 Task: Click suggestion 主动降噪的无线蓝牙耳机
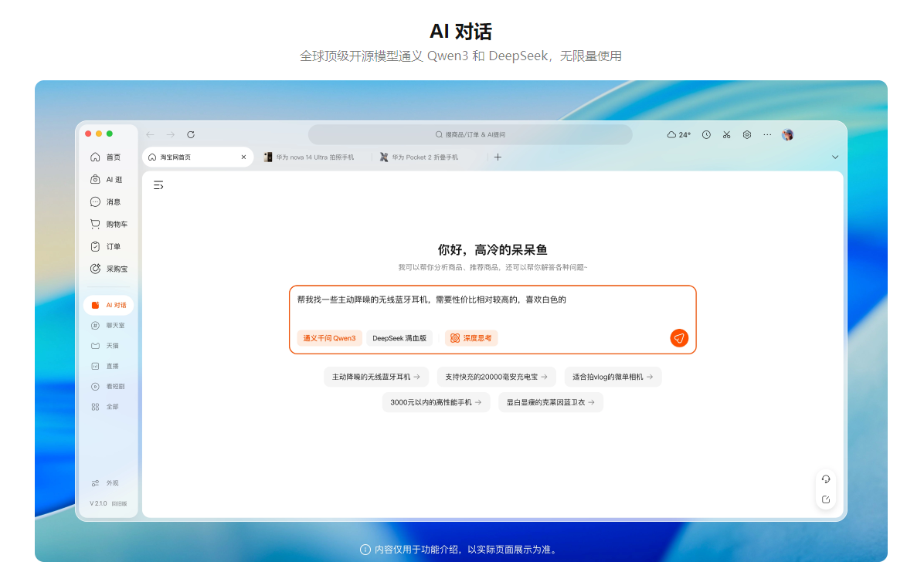point(376,377)
